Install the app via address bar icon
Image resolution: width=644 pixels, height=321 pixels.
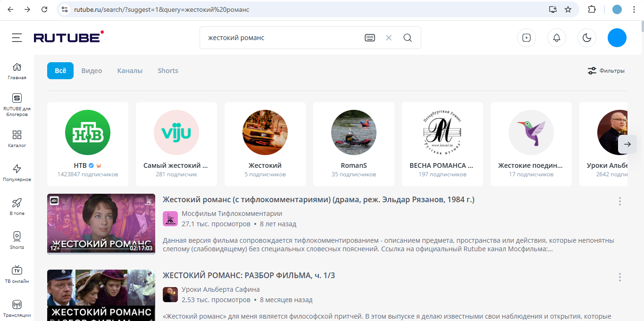(553, 9)
